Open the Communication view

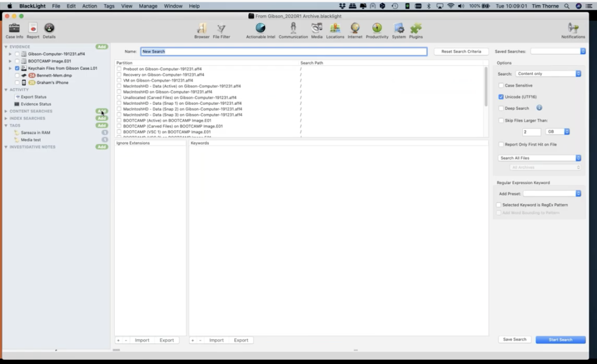293,30
